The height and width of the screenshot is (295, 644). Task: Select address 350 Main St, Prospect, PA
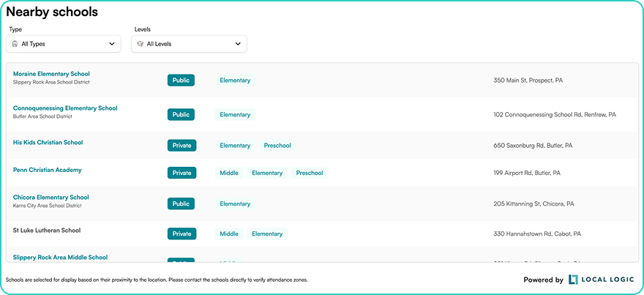coord(528,81)
